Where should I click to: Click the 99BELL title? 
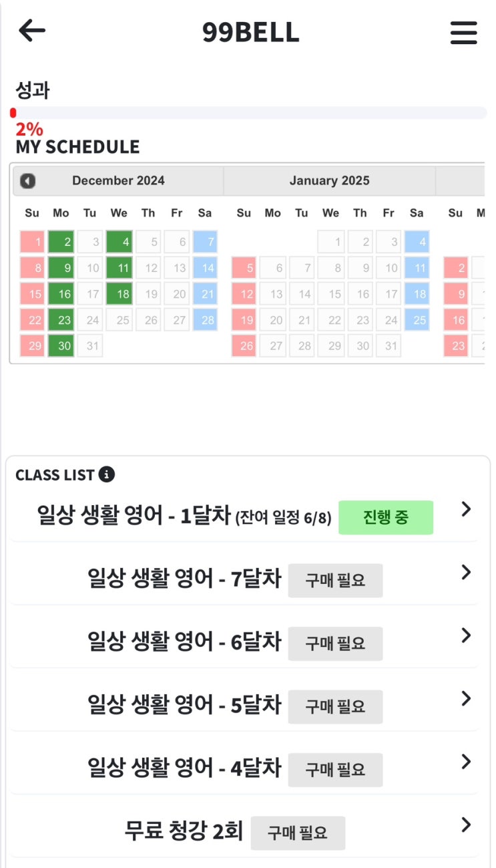(250, 32)
